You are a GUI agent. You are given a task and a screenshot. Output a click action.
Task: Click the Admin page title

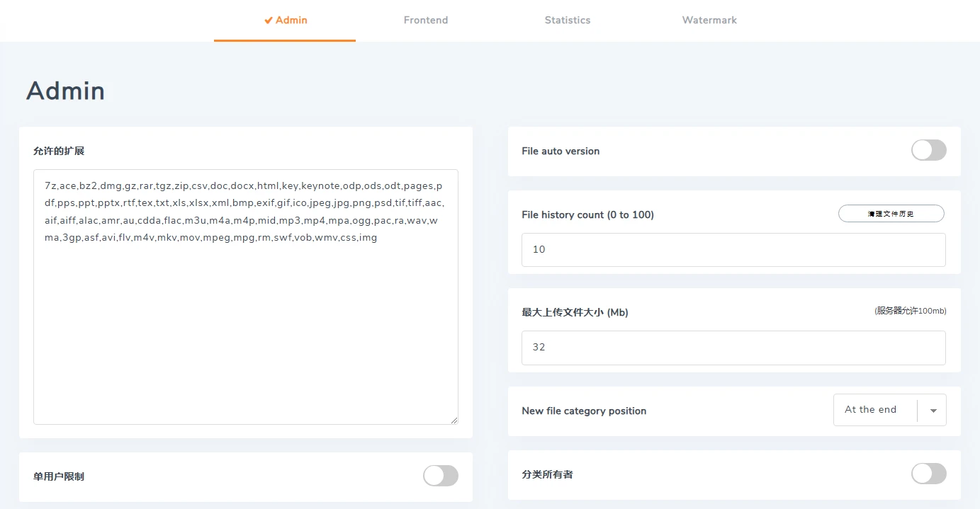point(65,91)
